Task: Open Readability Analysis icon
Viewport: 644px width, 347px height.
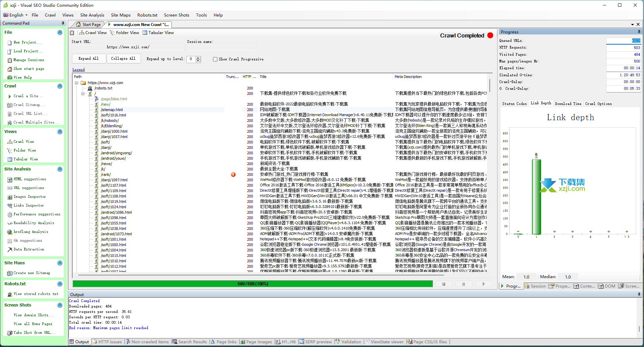Action: 9,223
